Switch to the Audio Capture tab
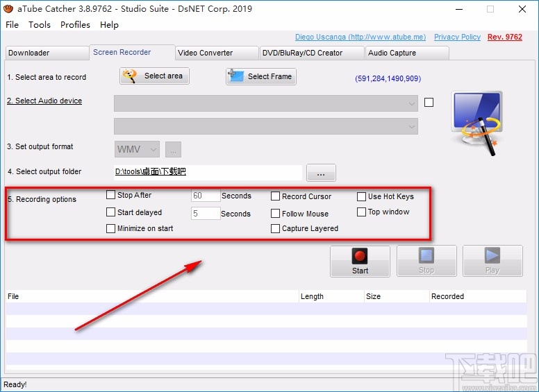The image size is (539, 392). [x=407, y=53]
